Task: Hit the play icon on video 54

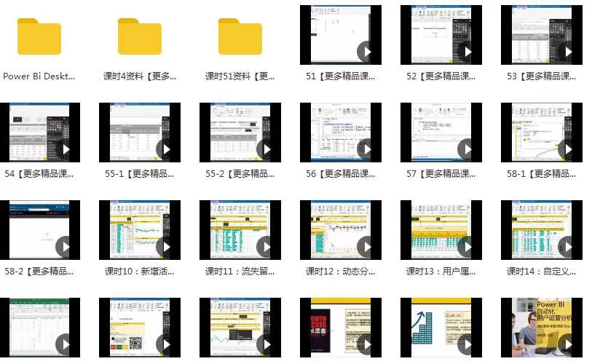Action: [66, 149]
